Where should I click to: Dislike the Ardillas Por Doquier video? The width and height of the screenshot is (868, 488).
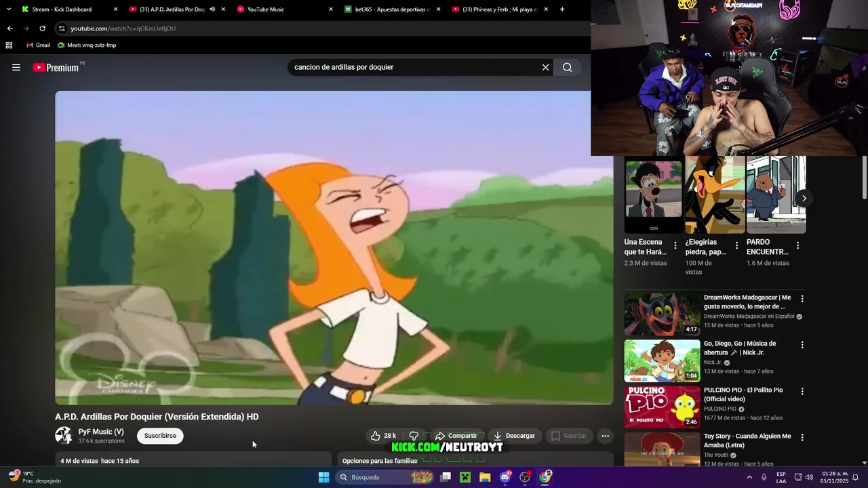(x=414, y=436)
